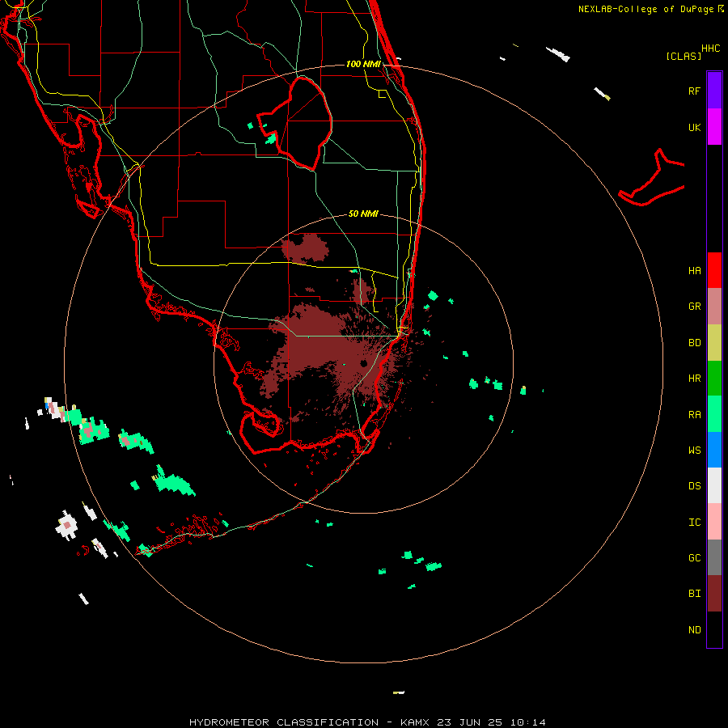Click the 'WS' legend label
This screenshot has height=728, width=728.
694,451
